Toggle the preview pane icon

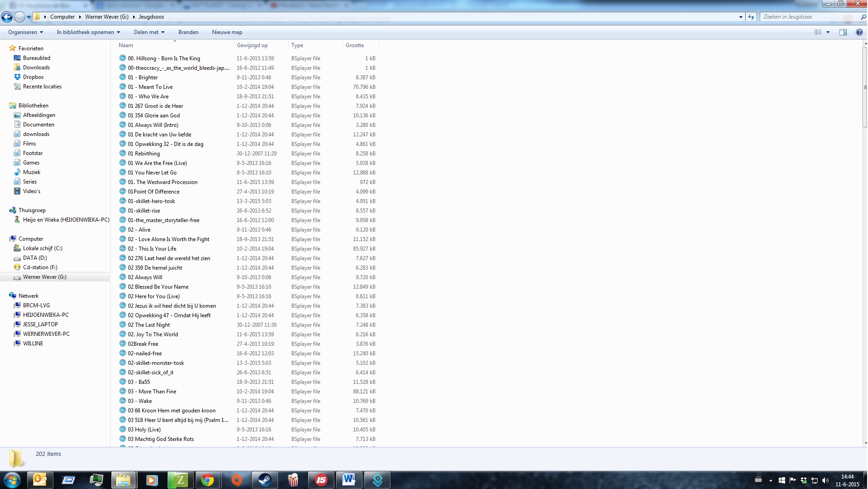click(843, 32)
